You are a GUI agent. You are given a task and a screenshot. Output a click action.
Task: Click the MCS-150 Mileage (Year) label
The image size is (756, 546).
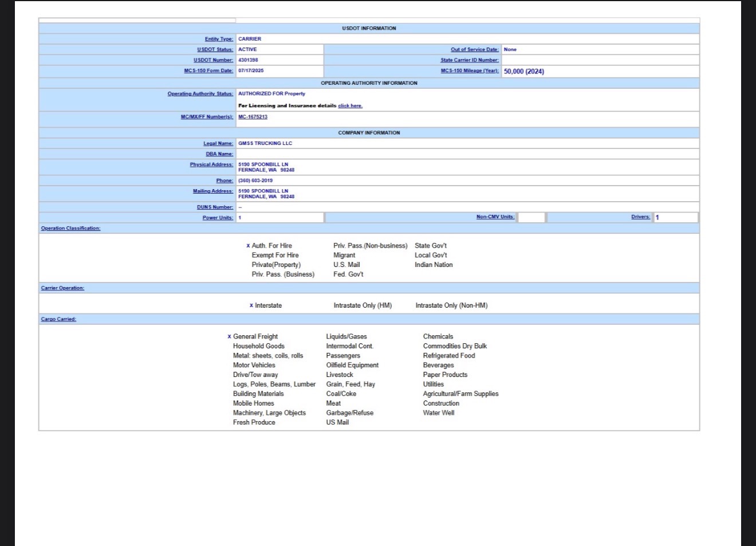pyautogui.click(x=469, y=71)
